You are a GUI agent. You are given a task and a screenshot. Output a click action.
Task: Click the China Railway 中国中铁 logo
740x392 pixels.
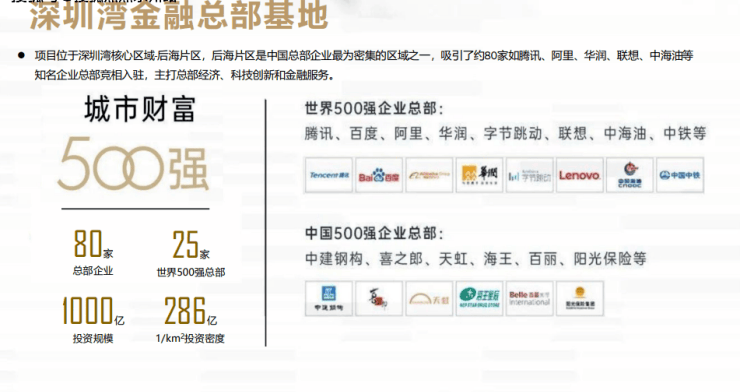coord(680,175)
